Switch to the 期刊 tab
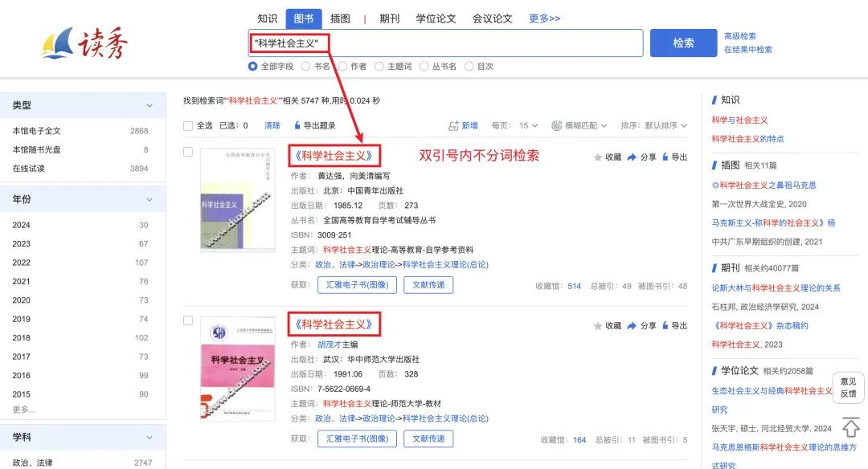This screenshot has width=868, height=469. (389, 18)
